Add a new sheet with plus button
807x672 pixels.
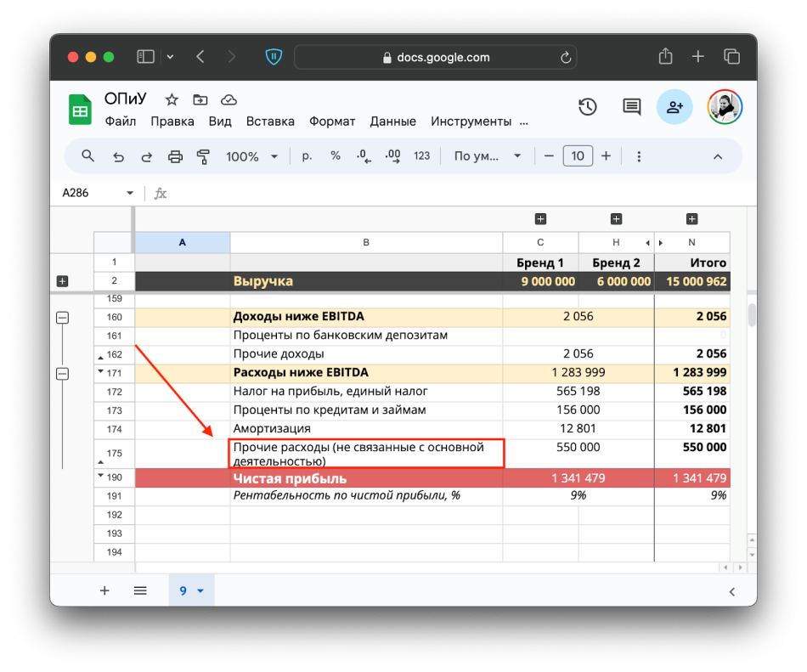(104, 590)
